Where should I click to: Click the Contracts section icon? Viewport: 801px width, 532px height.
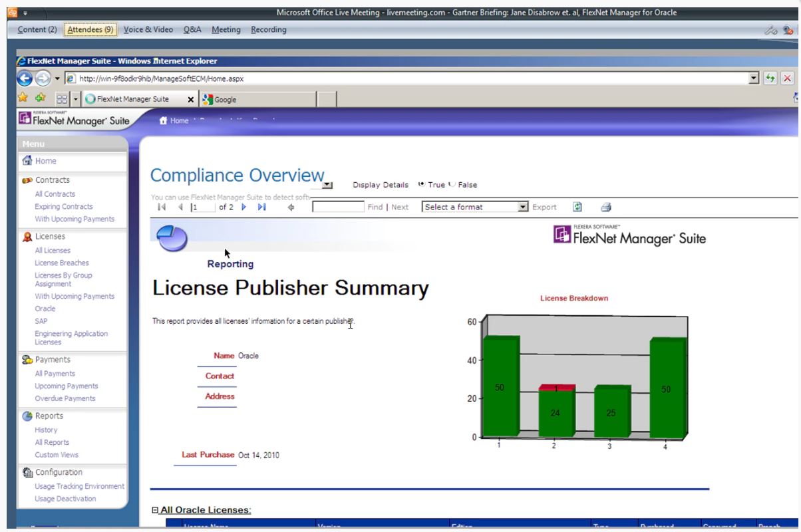coord(27,180)
